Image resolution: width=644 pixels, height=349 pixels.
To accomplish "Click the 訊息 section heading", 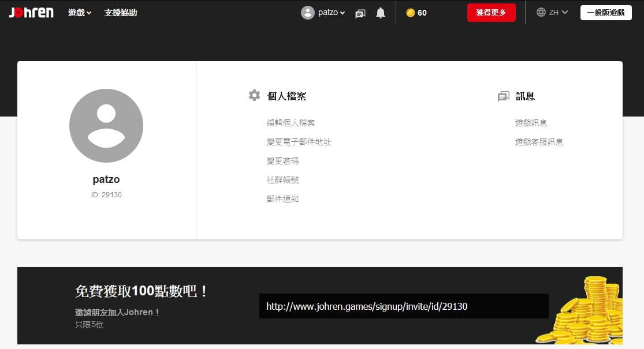I will coord(525,96).
